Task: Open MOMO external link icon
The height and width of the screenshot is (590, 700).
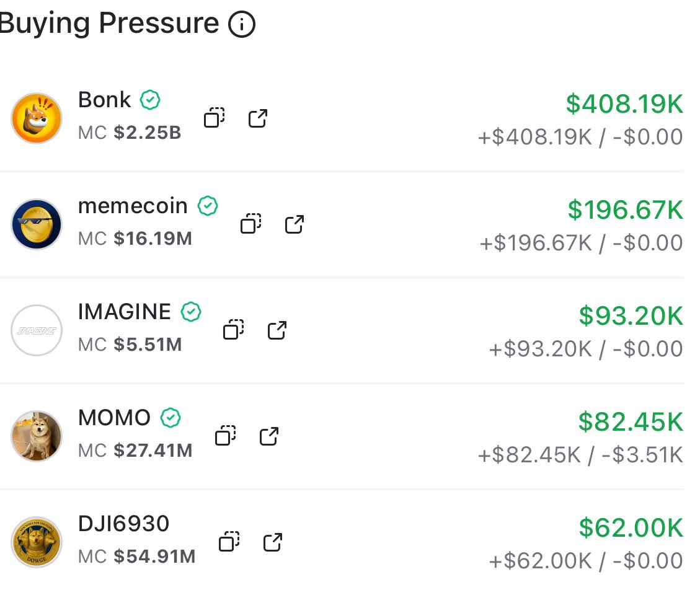Action: click(268, 436)
